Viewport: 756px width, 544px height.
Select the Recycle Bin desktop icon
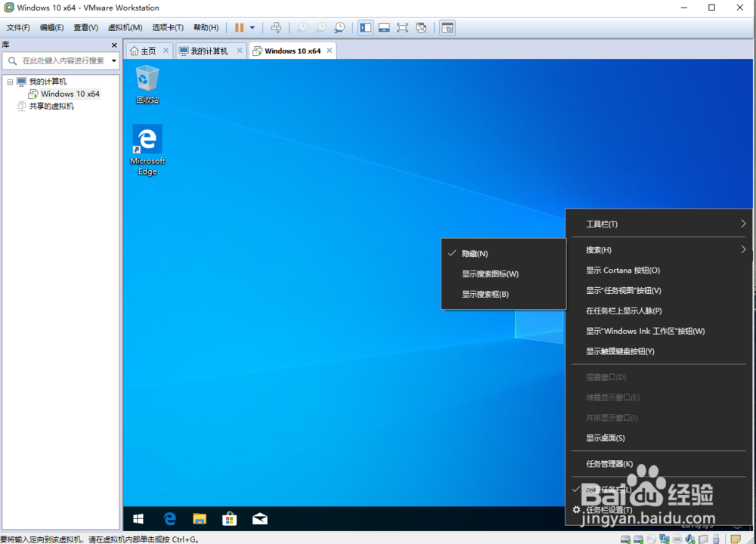tap(147, 85)
